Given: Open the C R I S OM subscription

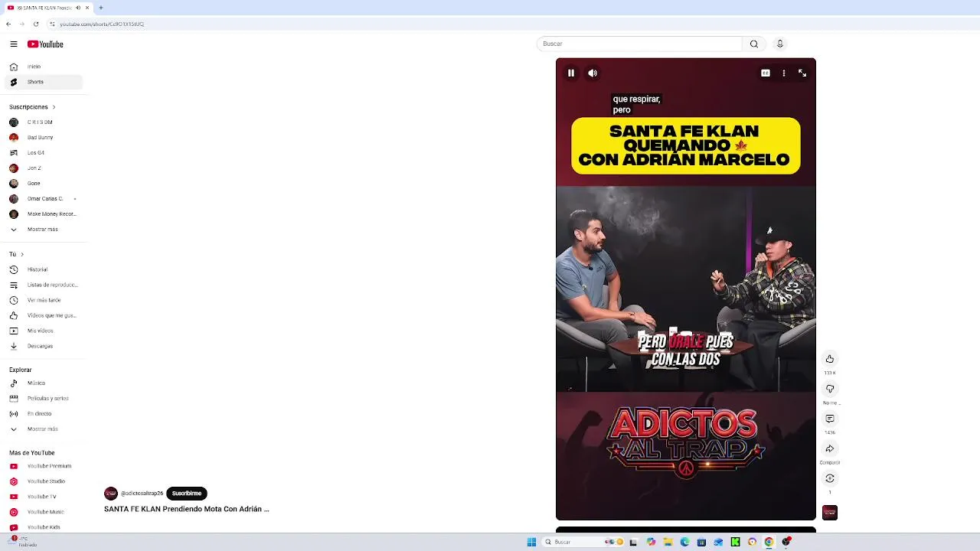Looking at the screenshot, I should tap(44, 122).
